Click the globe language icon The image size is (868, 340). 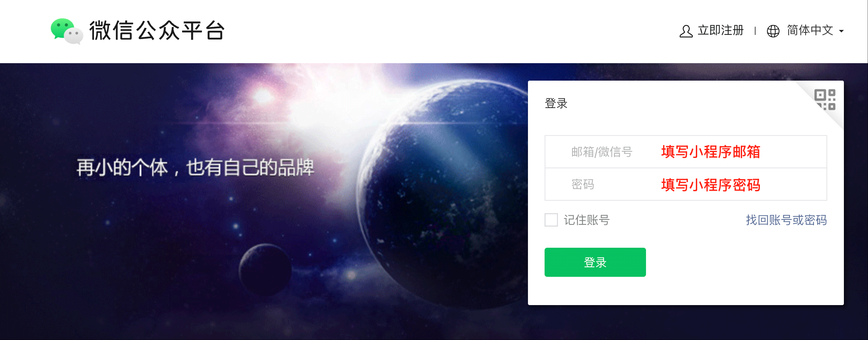773,31
